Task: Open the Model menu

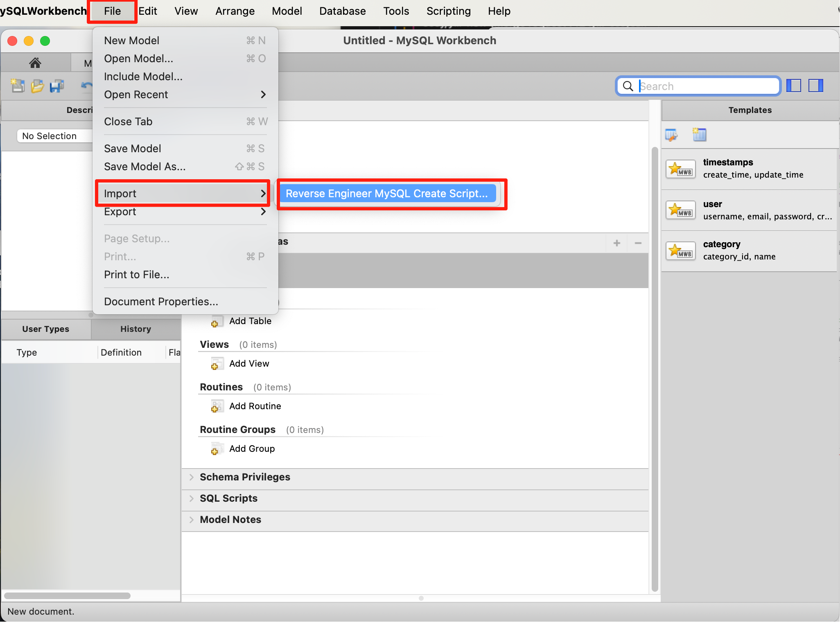Action: click(287, 11)
